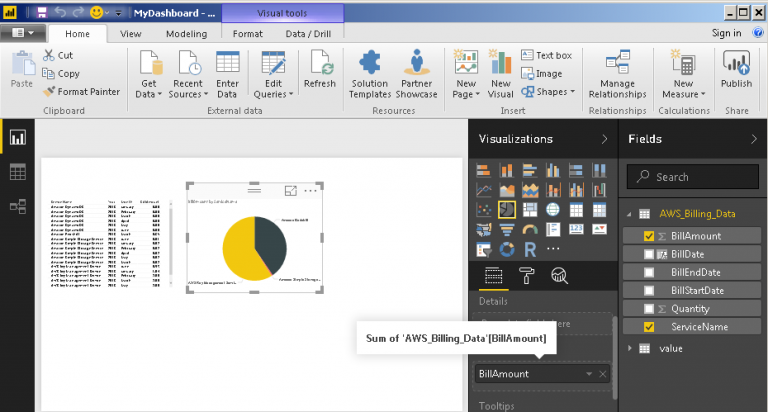Viewport: 768px width, 412px height.
Task: Open the Relationships view in left sidebar
Action: [17, 207]
